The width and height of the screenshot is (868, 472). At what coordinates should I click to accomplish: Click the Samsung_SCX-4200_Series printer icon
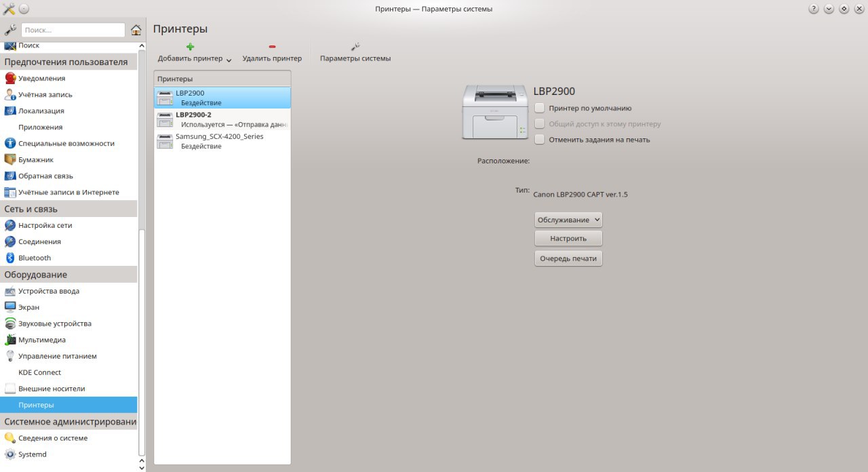[x=165, y=141]
